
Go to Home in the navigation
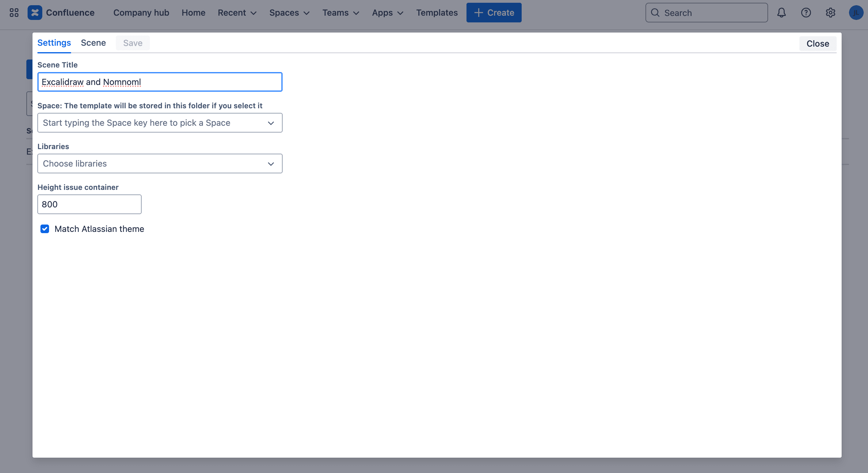pyautogui.click(x=193, y=13)
